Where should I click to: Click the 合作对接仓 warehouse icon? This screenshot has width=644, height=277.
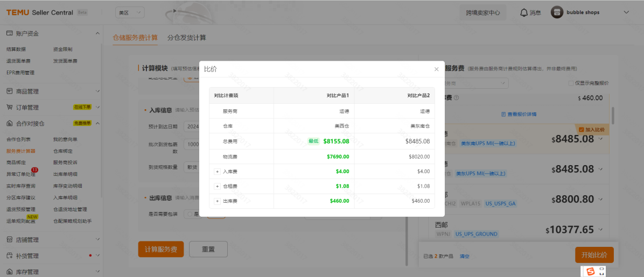pos(9,123)
